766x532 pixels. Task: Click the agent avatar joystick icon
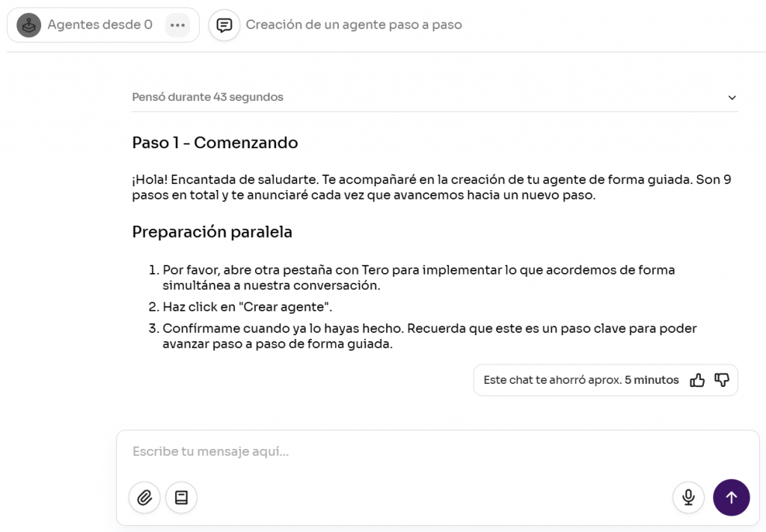(x=28, y=25)
